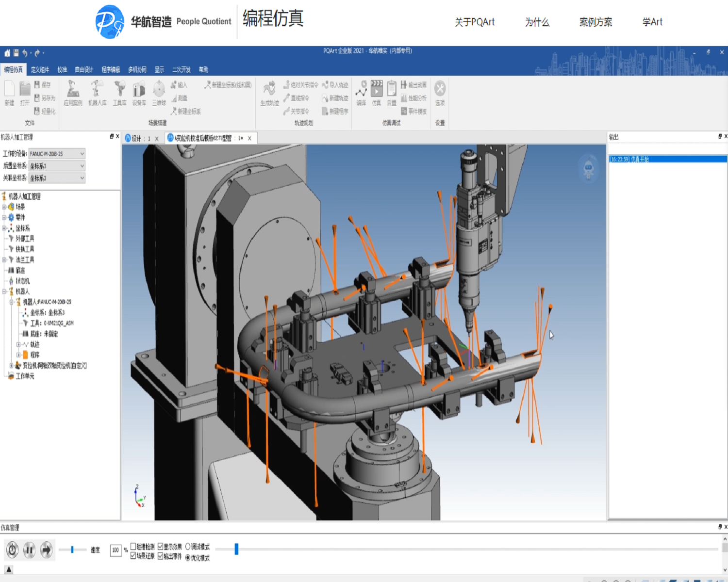The width and height of the screenshot is (728, 582).
Task: Open 选项 options settings icon
Action: pyautogui.click(x=440, y=93)
